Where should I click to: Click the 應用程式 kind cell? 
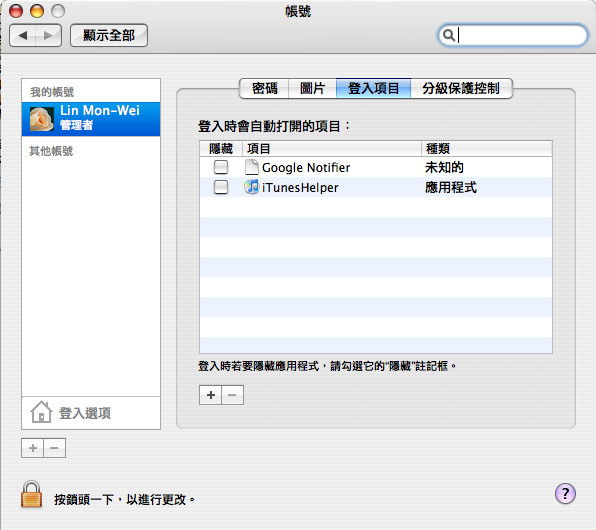451,187
